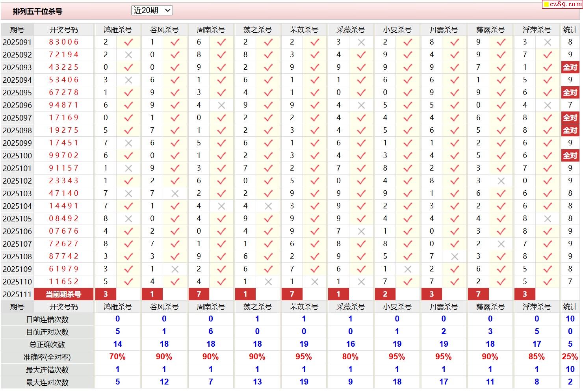Click the 丹霞杀号 header in the bottom header row
This screenshot has width=583, height=392.
coord(444,307)
